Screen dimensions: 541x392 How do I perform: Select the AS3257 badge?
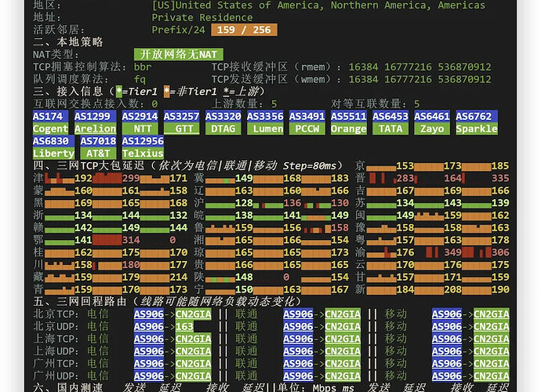coord(181,116)
